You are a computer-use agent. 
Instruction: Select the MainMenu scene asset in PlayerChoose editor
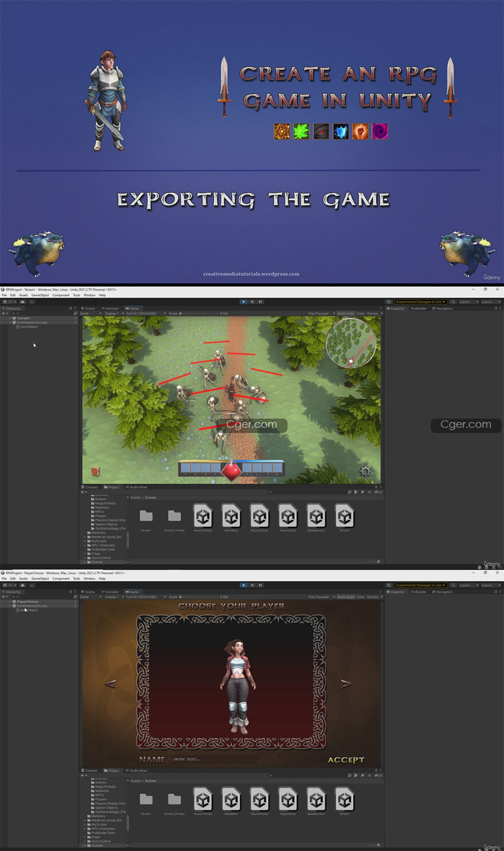pyautogui.click(x=231, y=801)
